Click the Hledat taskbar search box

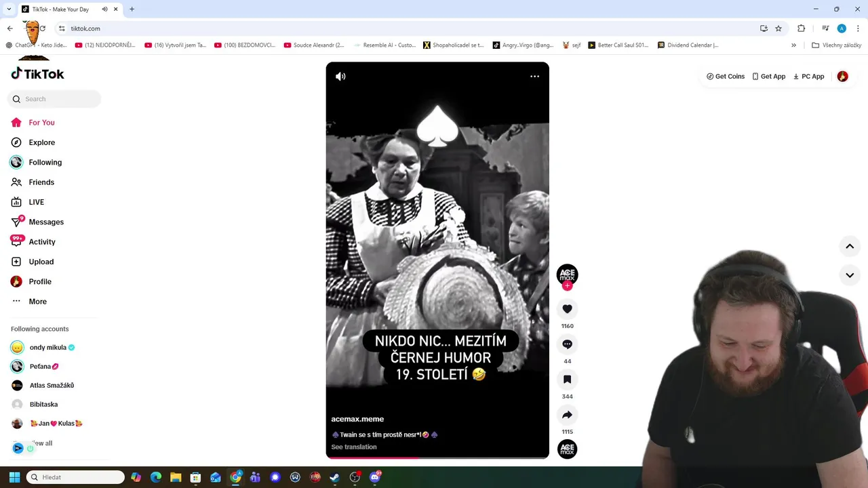75,477
